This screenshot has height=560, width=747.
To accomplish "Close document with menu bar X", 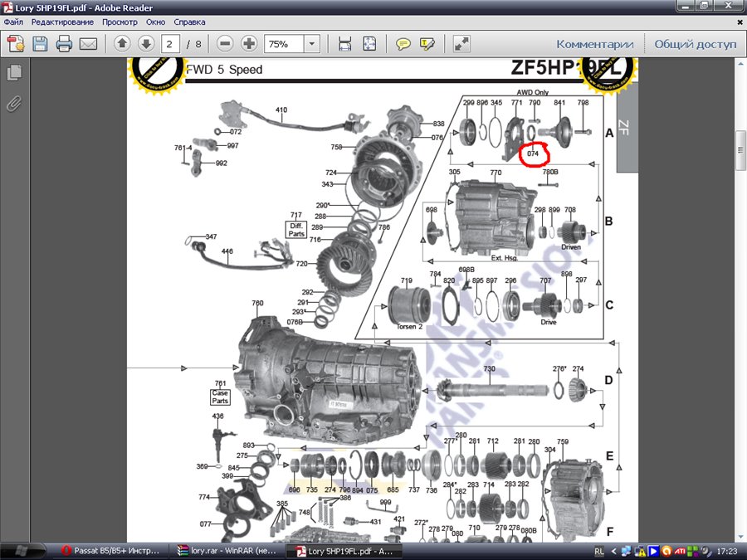I will pyautogui.click(x=740, y=22).
